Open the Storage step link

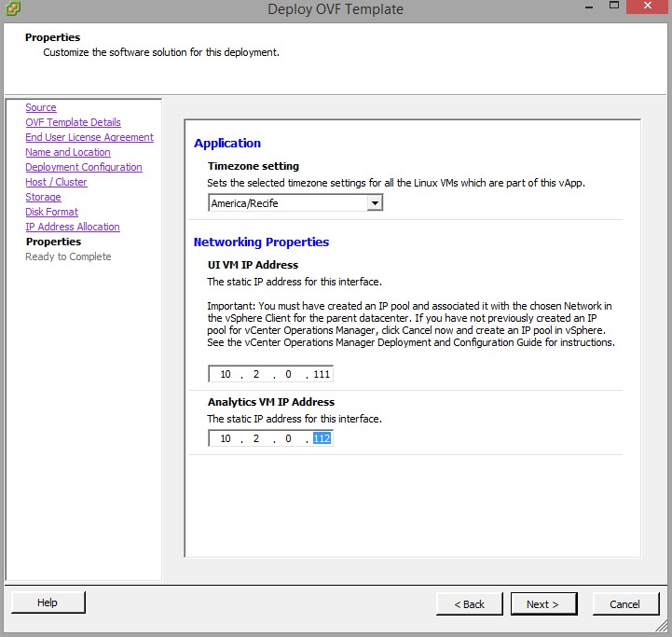[43, 198]
